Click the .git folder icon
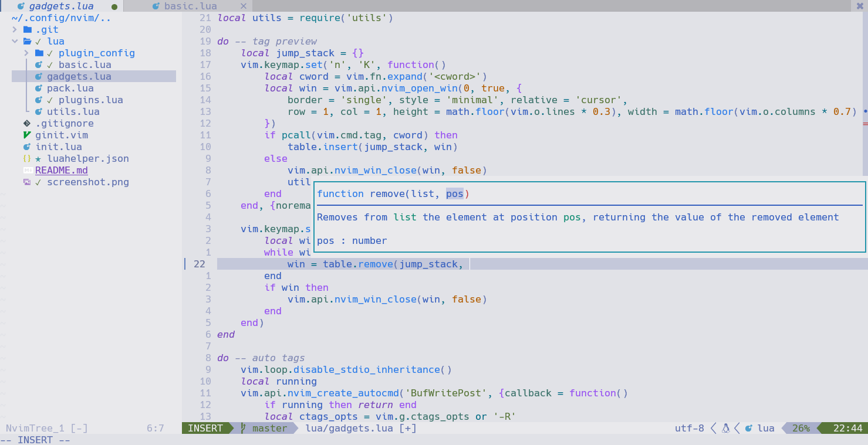Image resolution: width=868 pixels, height=445 pixels. pos(27,29)
